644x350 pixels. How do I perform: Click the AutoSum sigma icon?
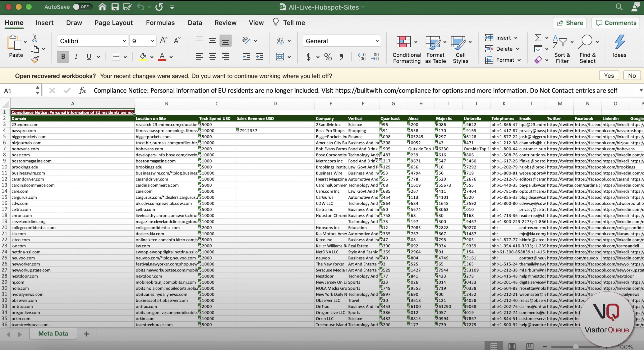pos(538,38)
